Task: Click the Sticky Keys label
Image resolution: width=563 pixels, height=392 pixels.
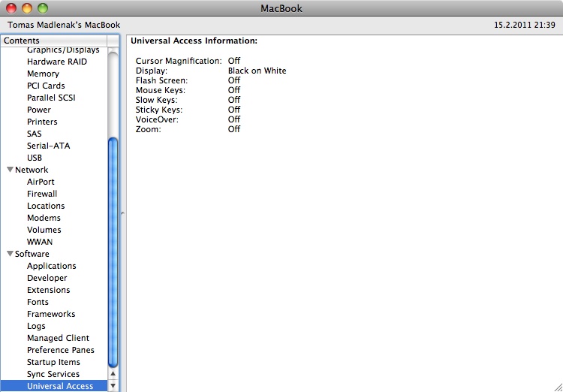Action: [159, 110]
